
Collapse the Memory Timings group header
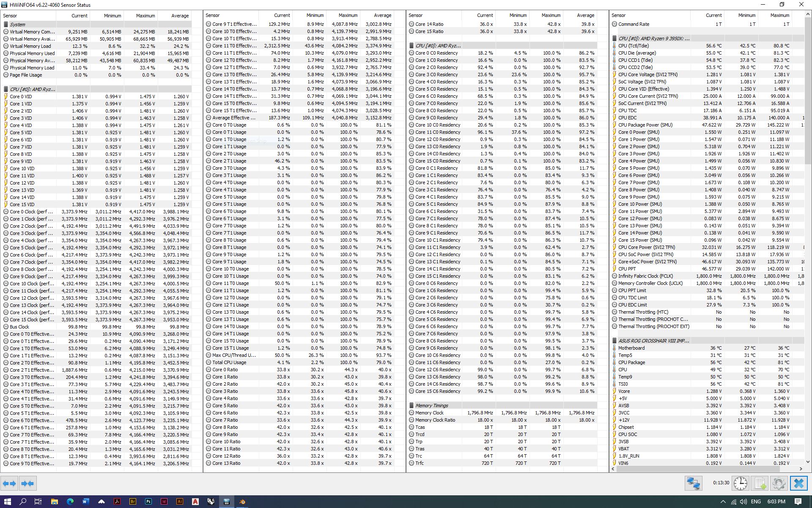(x=431, y=406)
